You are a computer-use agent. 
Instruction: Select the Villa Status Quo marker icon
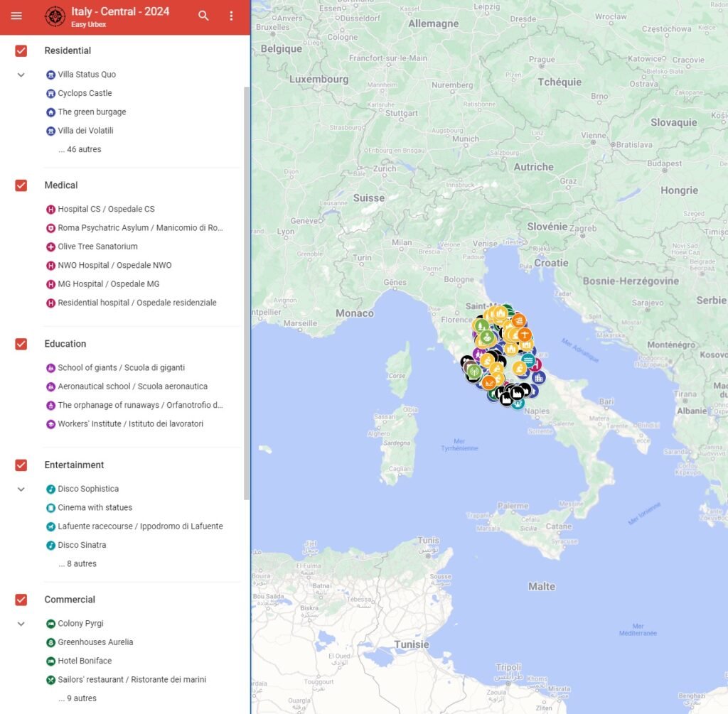pyautogui.click(x=50, y=75)
